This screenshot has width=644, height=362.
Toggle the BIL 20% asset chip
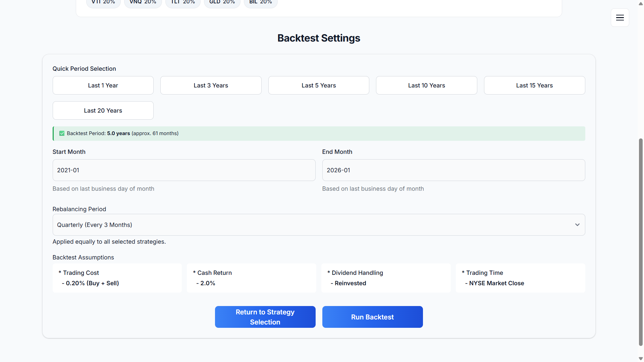[x=260, y=2]
